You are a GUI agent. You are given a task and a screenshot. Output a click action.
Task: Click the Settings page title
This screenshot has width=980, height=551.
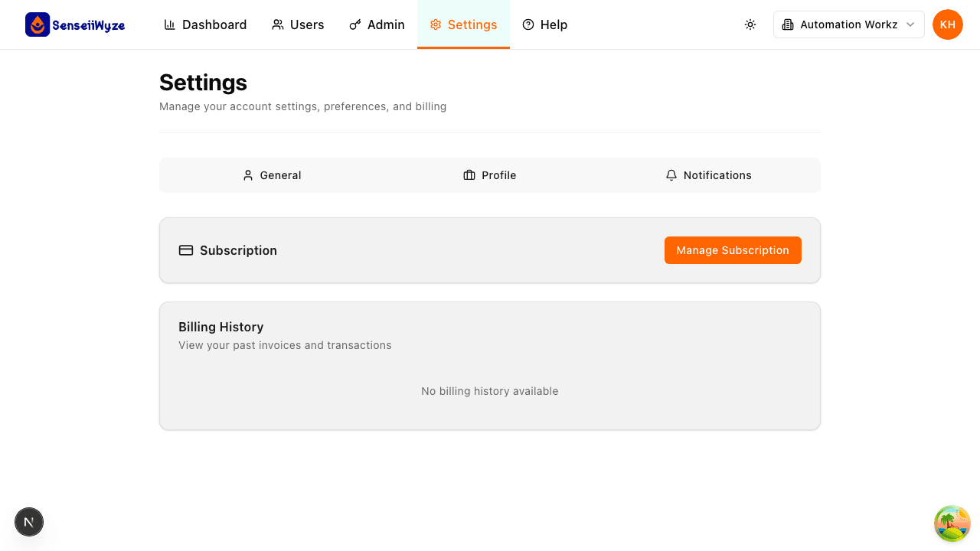click(203, 83)
